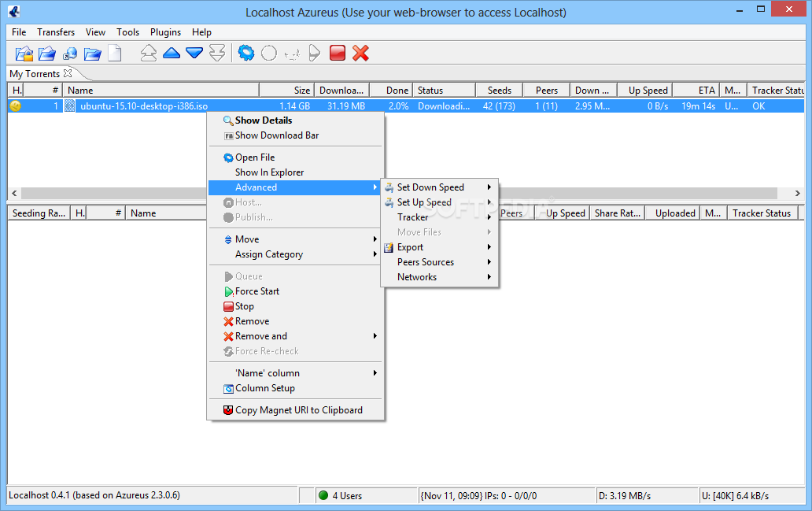Click the blank page new torrent icon
The height and width of the screenshot is (511, 812).
114,54
